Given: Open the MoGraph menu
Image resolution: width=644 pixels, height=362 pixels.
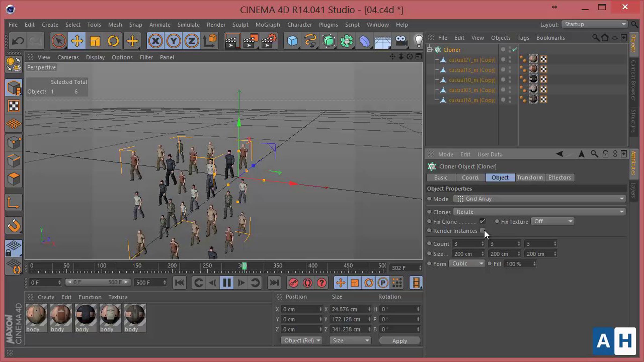Looking at the screenshot, I should [268, 25].
